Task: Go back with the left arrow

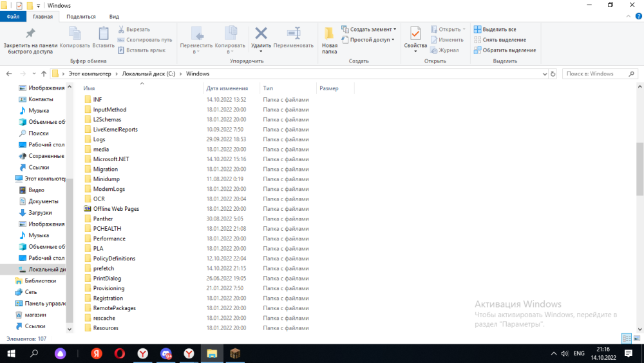Action: pos(9,74)
